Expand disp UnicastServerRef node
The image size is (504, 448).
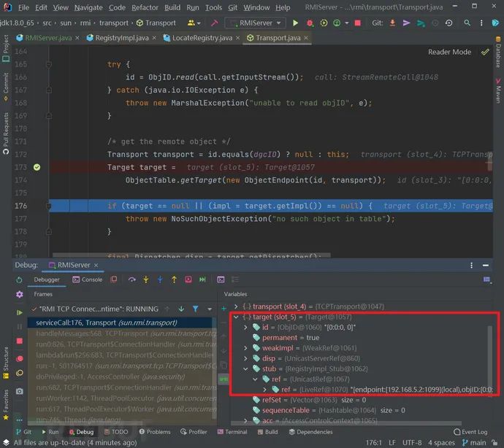pyautogui.click(x=245, y=358)
